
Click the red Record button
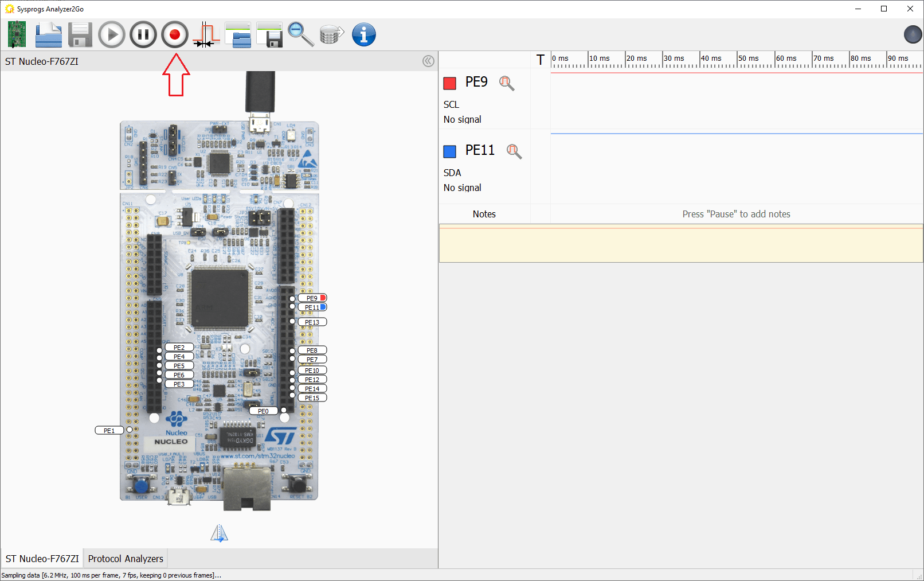pos(175,34)
